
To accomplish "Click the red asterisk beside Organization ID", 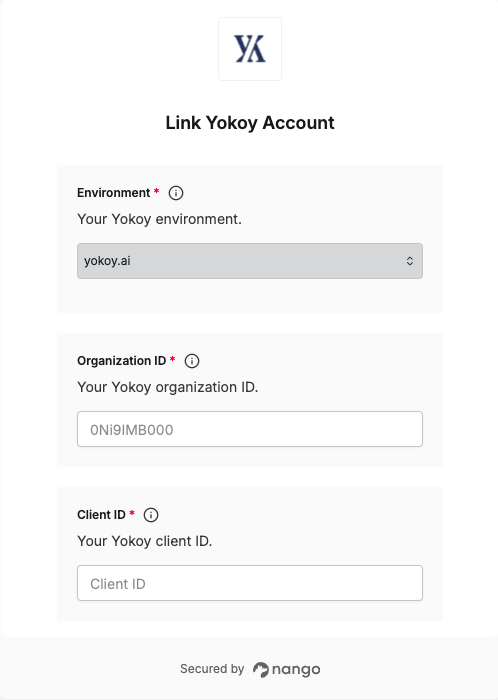I will pos(173,359).
